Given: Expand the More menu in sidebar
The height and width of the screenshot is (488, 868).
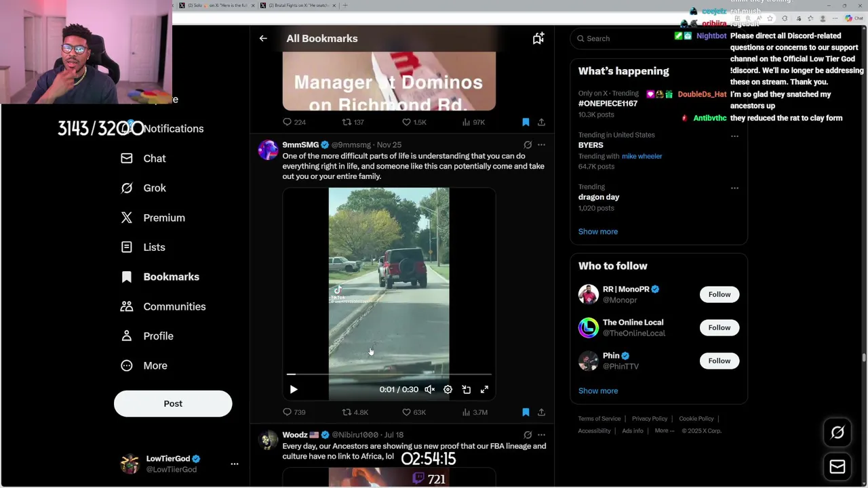Looking at the screenshot, I should point(144,365).
